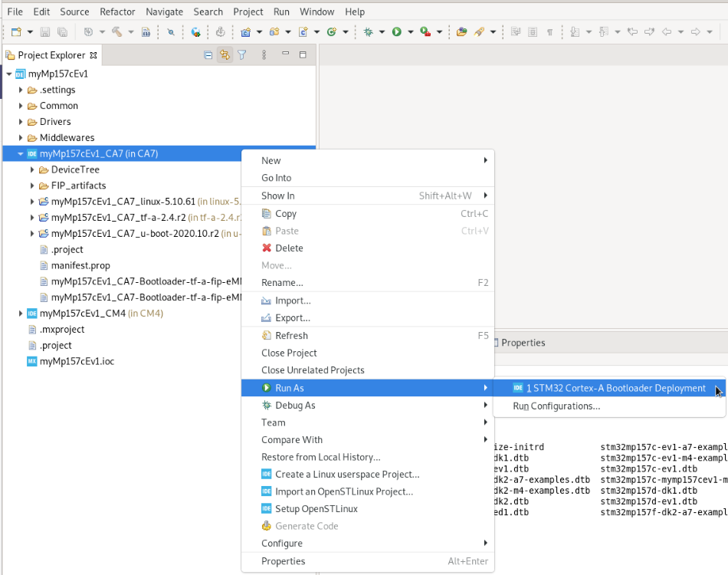728x575 pixels.
Task: Open Properties at bottom of context menu
Action: [368, 561]
